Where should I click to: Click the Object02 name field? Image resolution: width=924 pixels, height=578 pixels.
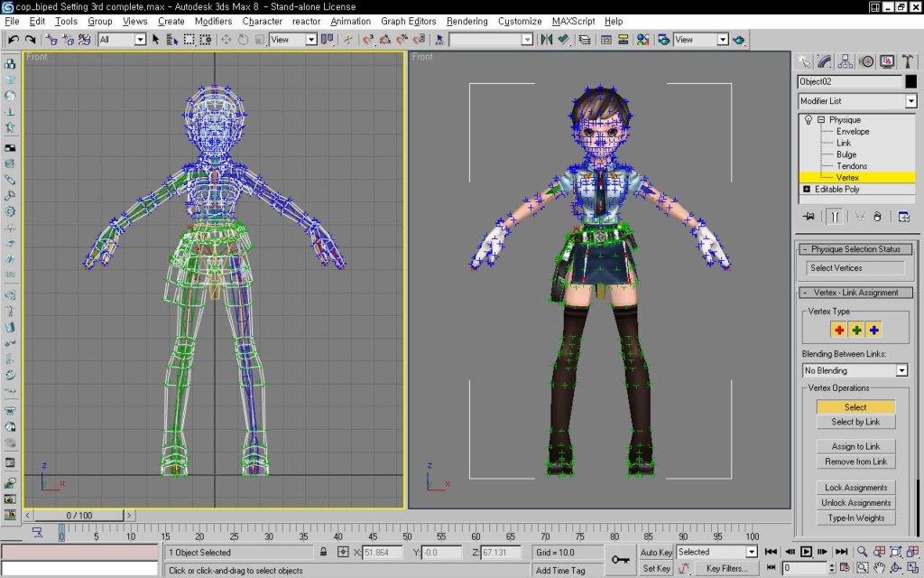pyautogui.click(x=850, y=81)
